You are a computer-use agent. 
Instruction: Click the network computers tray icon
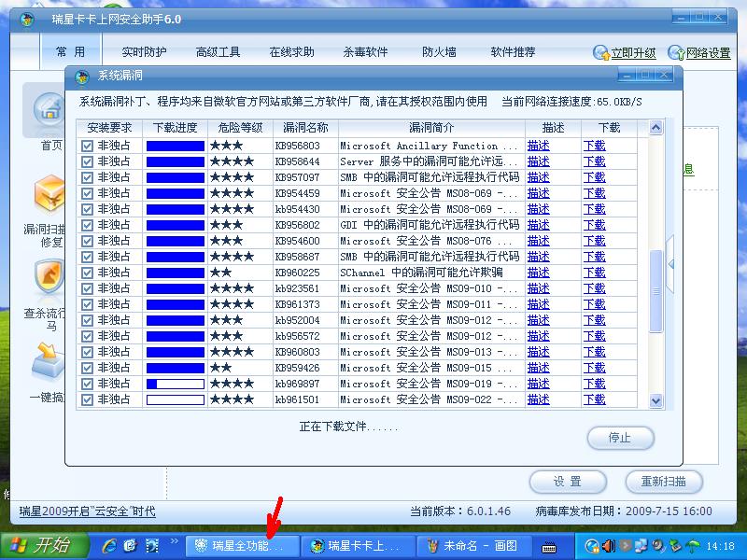(641, 545)
